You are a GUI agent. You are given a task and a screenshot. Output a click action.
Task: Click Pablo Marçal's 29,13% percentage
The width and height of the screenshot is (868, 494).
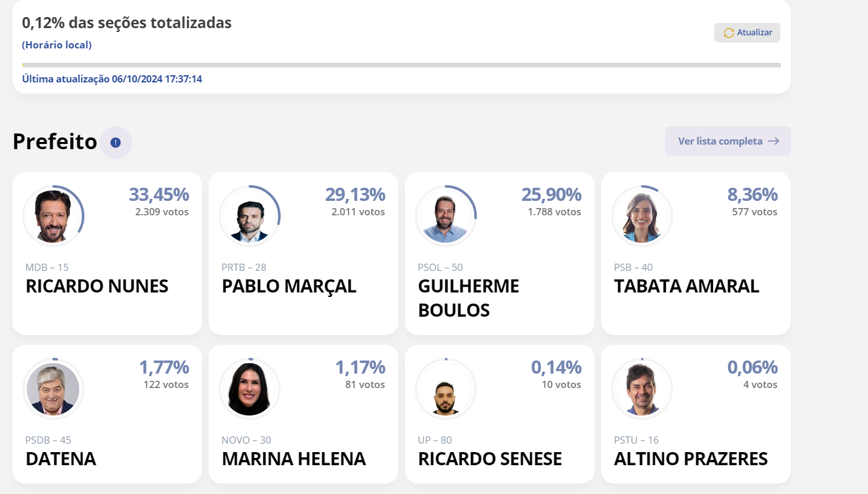pyautogui.click(x=355, y=194)
